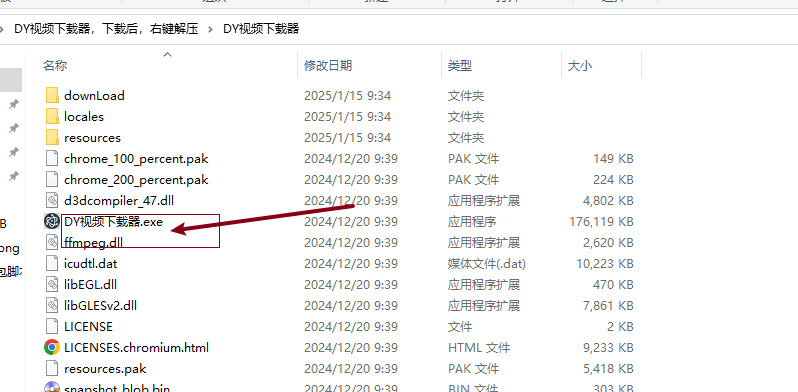The width and height of the screenshot is (798, 392).
Task: Click the libEGL.dll file icon
Action: pyautogui.click(x=52, y=285)
